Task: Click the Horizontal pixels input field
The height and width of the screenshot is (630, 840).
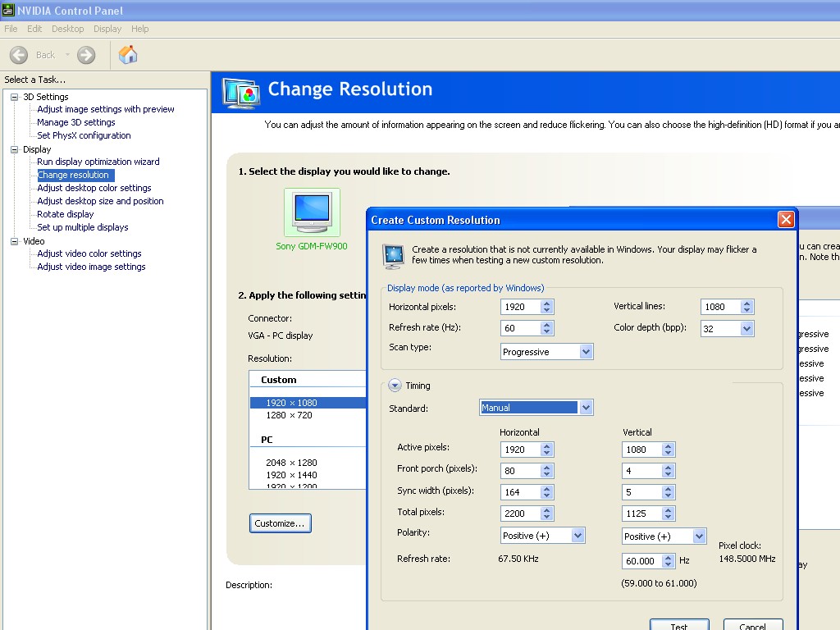Action: tap(520, 307)
